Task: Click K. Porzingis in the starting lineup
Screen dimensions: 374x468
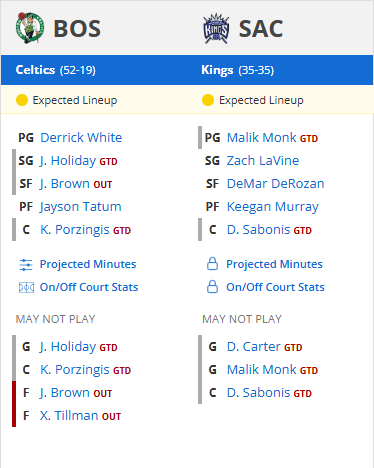Action: 75,230
